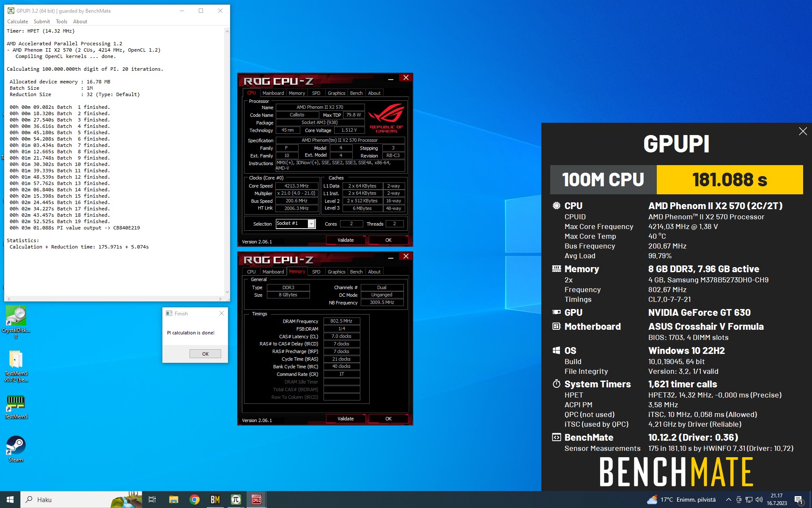This screenshot has width=812, height=508.
Task: Switch to Bench tab in upper CPU-Z
Action: 357,93
